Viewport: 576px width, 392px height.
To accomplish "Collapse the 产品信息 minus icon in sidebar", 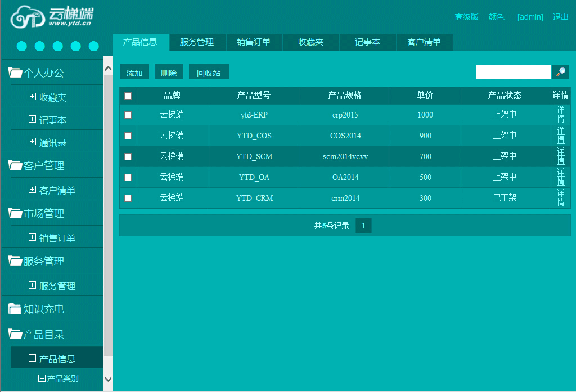I will 32,358.
